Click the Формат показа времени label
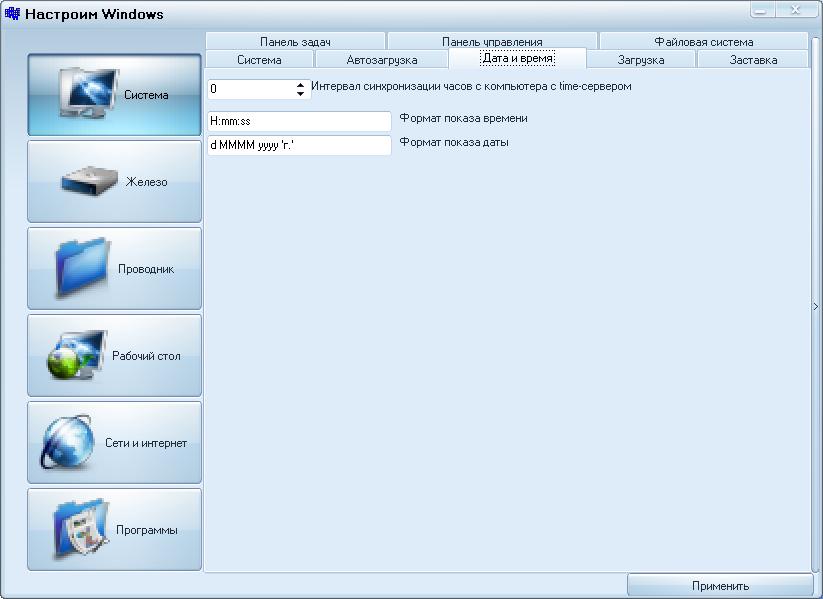 [x=463, y=118]
